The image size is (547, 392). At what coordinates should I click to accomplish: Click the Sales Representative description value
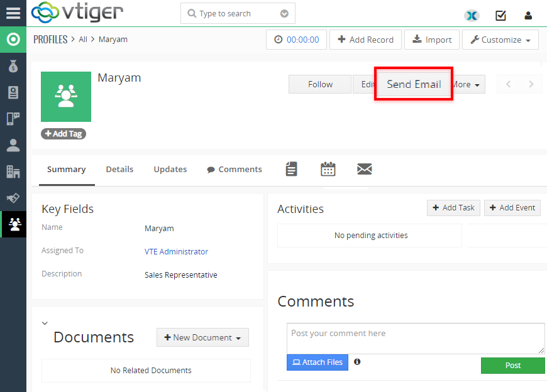(x=180, y=275)
